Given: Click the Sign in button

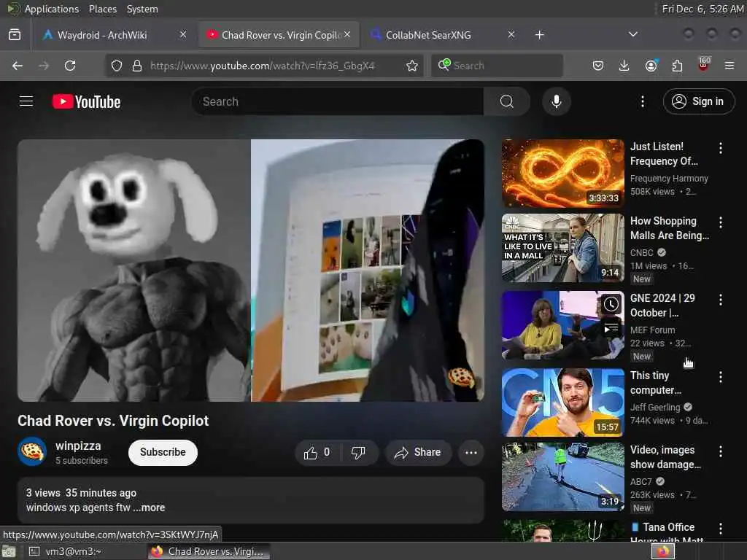Looking at the screenshot, I should tap(698, 101).
